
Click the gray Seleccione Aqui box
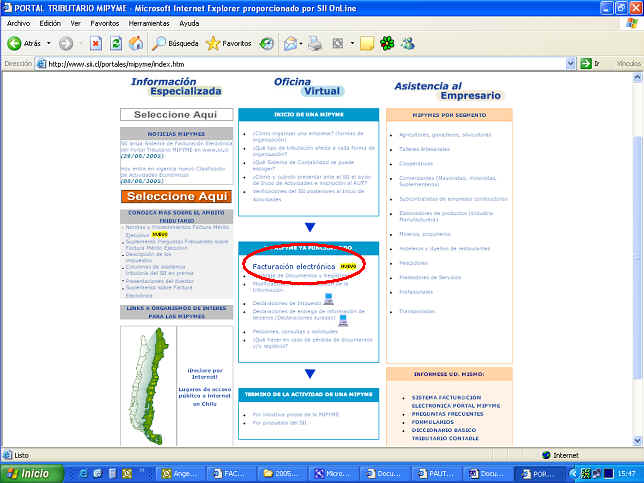pyautogui.click(x=176, y=115)
